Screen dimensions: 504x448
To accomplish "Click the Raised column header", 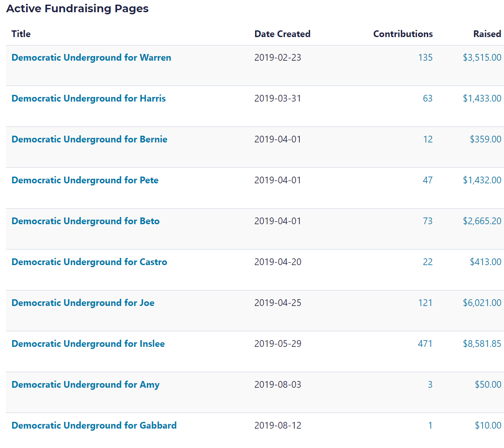I will tap(487, 34).
